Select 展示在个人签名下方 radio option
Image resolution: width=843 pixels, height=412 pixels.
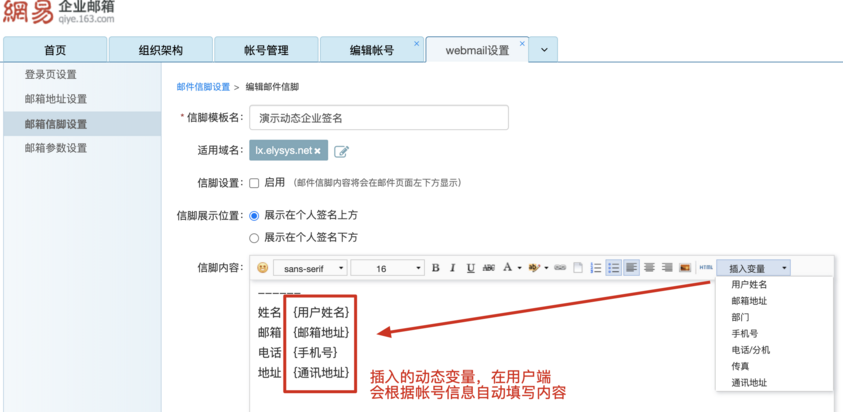254,238
